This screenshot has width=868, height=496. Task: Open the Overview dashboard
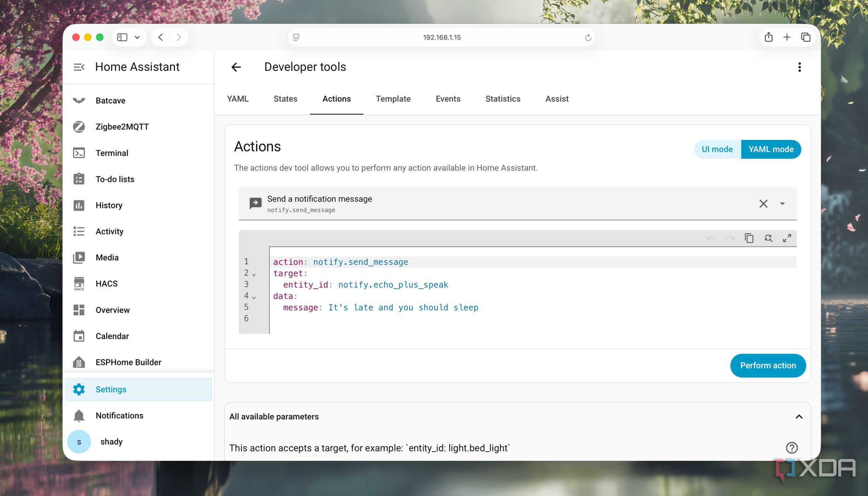point(138,310)
